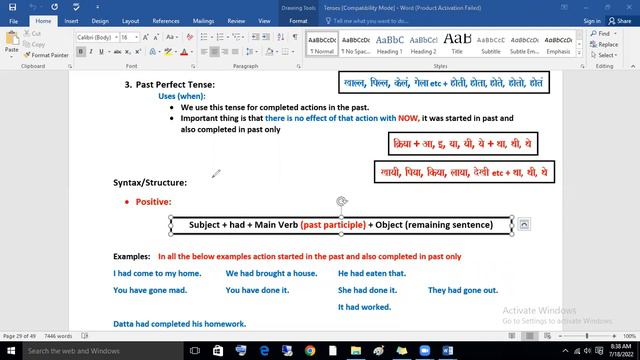Click Replace in Editing group

pyautogui.click(x=604, y=44)
